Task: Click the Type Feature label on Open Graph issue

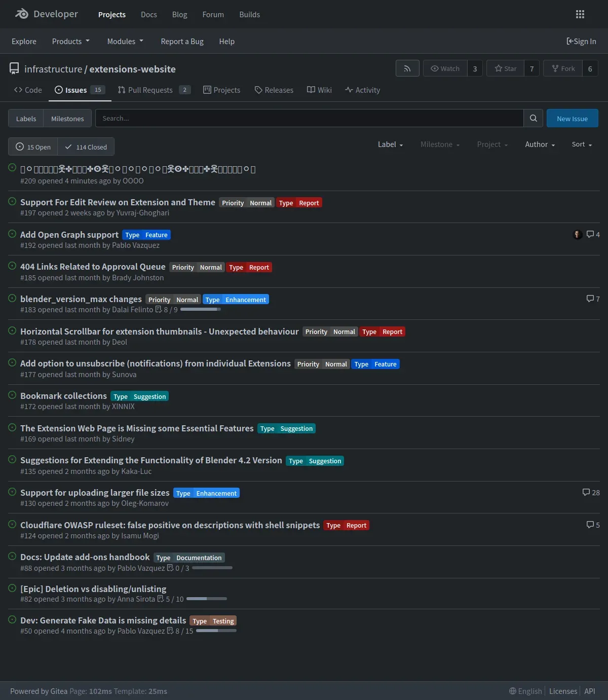Action: coord(146,234)
